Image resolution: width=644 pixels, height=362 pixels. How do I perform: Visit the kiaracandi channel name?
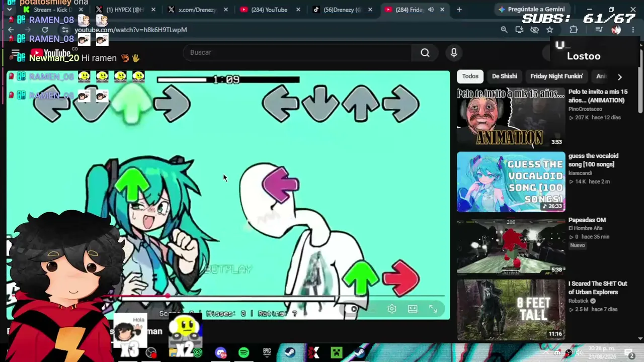[580, 173]
